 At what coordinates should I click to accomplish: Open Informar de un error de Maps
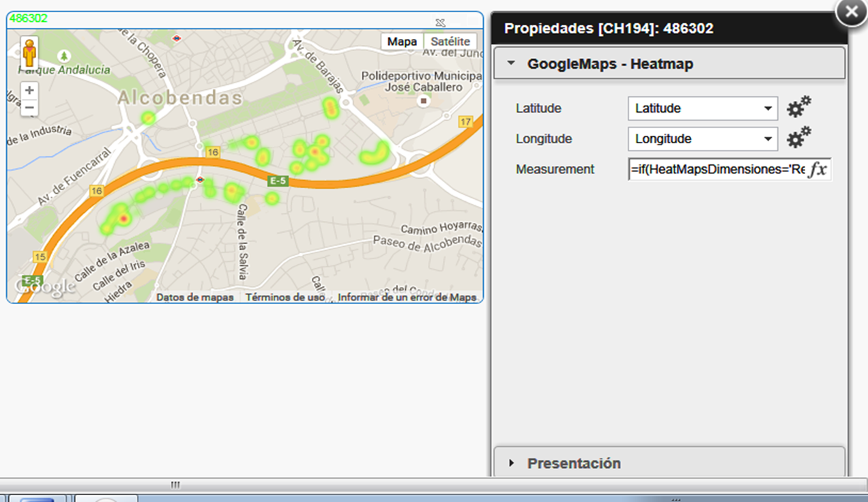coord(407,297)
